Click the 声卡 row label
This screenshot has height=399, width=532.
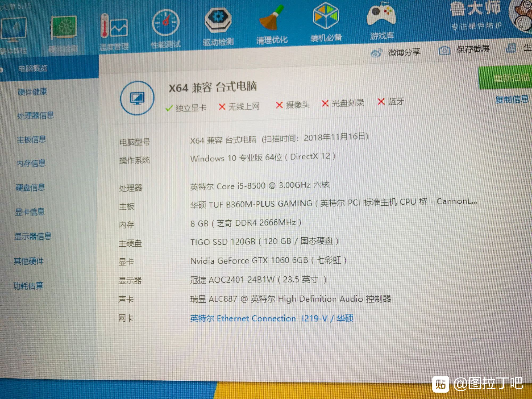pos(126,299)
